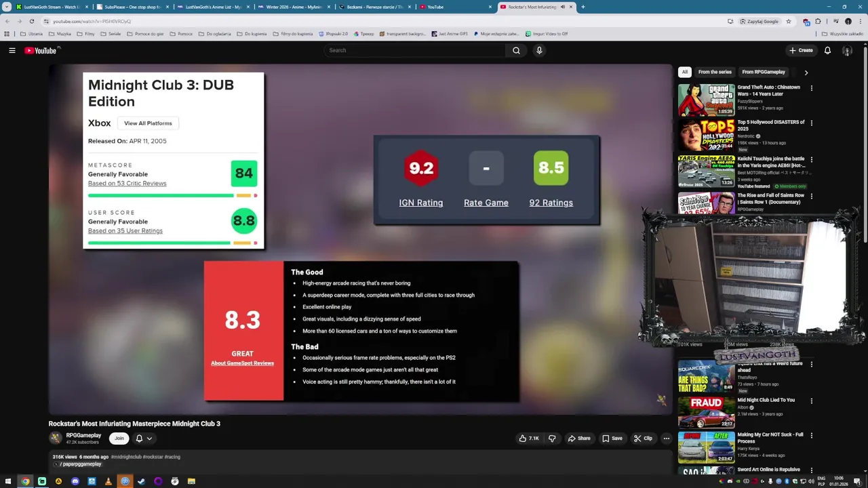Open options for Top 5 Hollywood DISASTERS video
The width and height of the screenshot is (868, 488).
pyautogui.click(x=811, y=123)
